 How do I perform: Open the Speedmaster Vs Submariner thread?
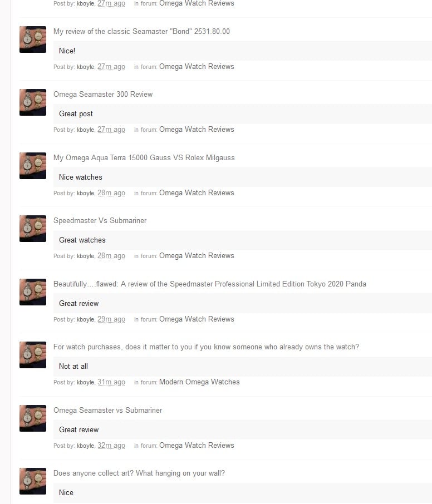[100, 220]
